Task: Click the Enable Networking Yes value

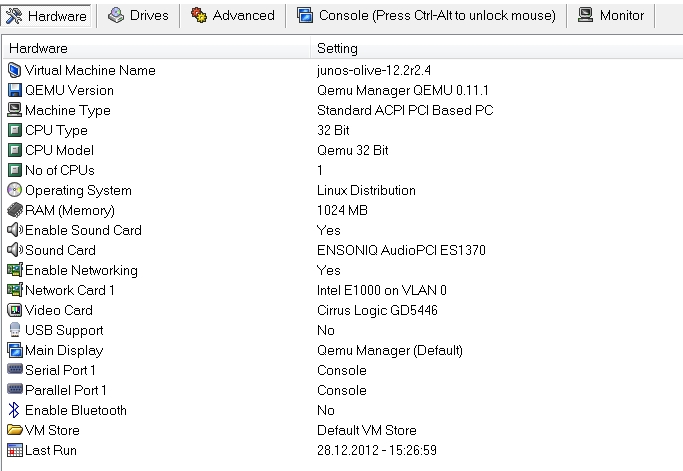Action: [x=329, y=271]
